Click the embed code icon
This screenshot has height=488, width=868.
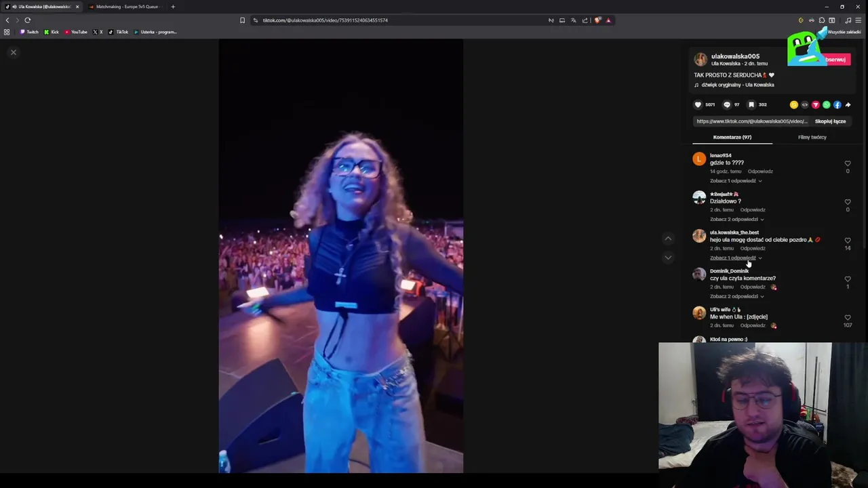pos(805,105)
